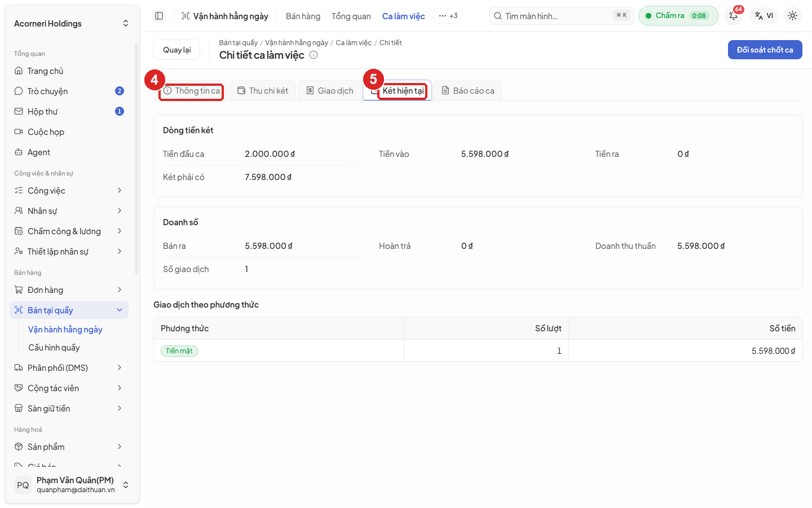Expand Sàn giữ tiền section
This screenshot has height=508, width=812.
[69, 409]
